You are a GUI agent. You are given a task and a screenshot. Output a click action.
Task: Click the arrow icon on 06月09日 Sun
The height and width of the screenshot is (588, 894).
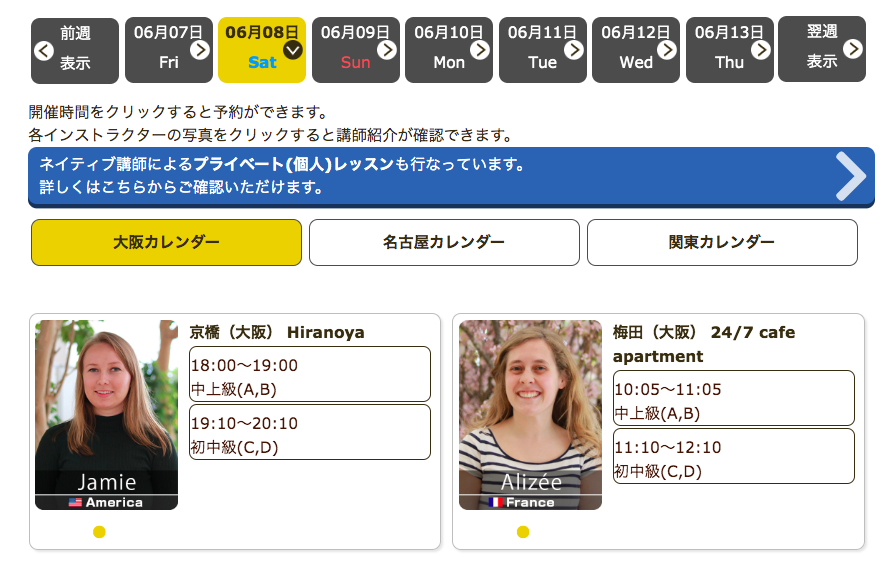[x=387, y=49]
